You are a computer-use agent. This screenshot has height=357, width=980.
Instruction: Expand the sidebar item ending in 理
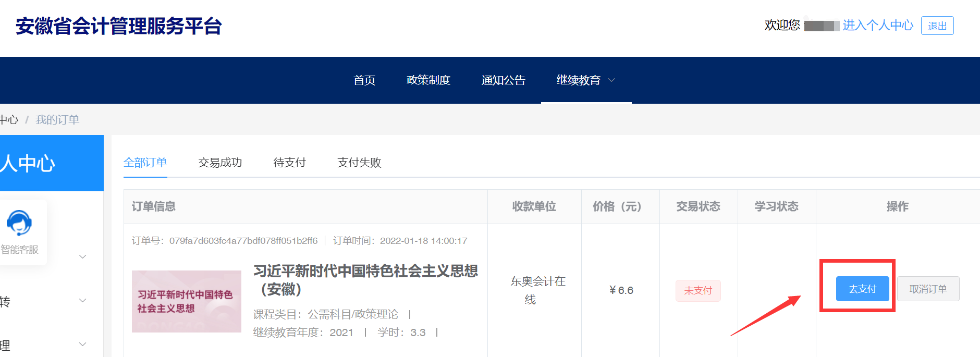82,344
